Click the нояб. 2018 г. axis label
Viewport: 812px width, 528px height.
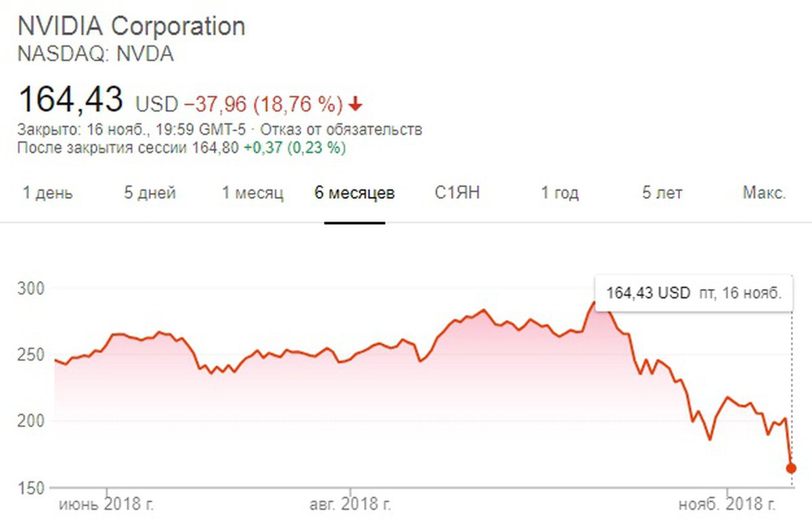coord(727,504)
